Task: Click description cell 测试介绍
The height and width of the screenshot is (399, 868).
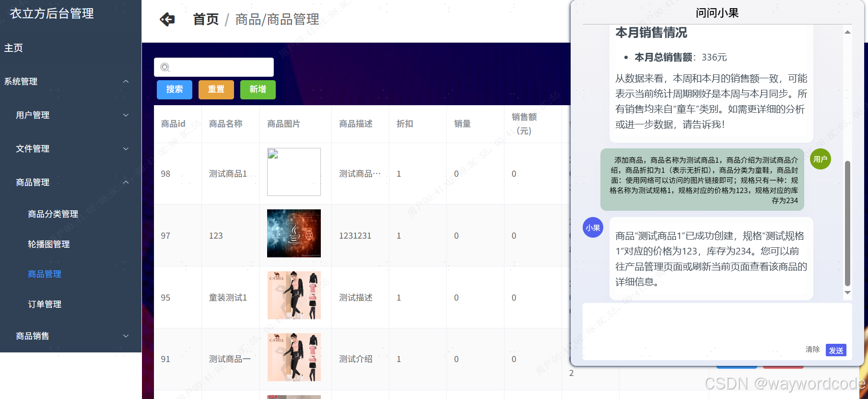Action: [x=356, y=359]
